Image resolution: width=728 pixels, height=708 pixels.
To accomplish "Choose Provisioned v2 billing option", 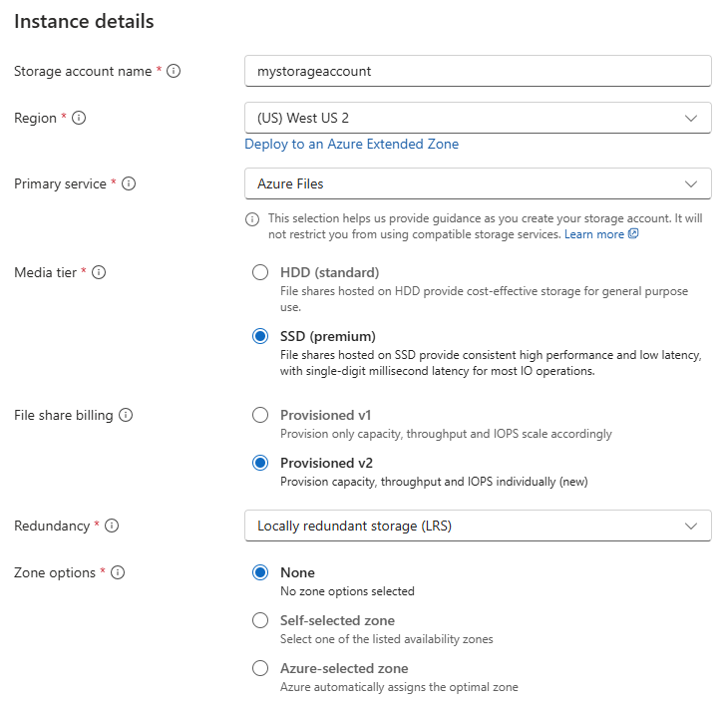I will tap(260, 463).
